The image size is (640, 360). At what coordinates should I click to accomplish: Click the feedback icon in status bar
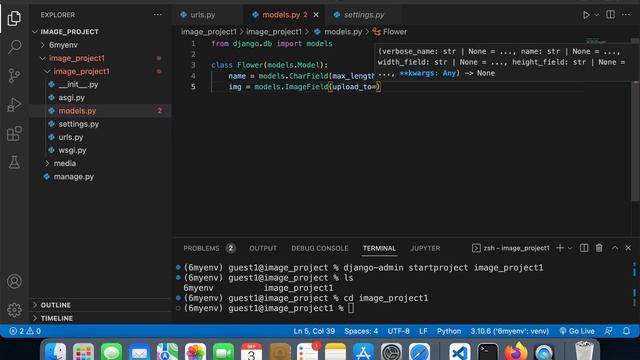point(609,331)
